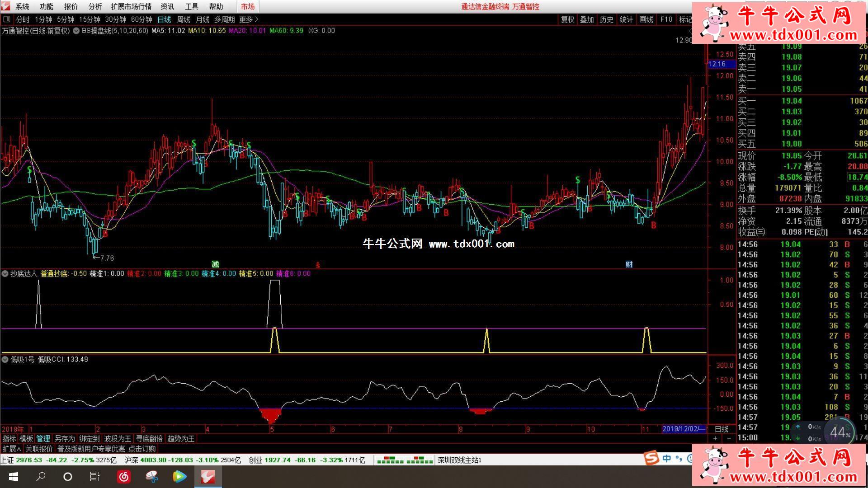
Task: Collapse the 扩展 expander
Action: [11, 449]
